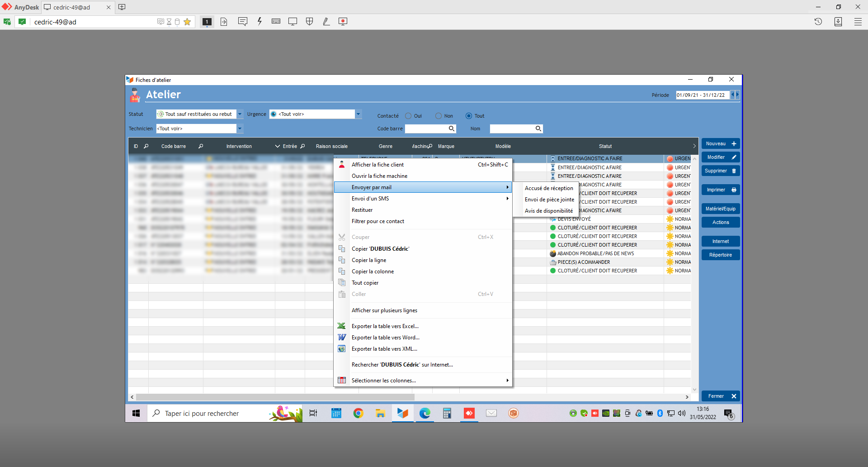Click the Excel icon for table export
868x467 pixels.
[342, 326]
